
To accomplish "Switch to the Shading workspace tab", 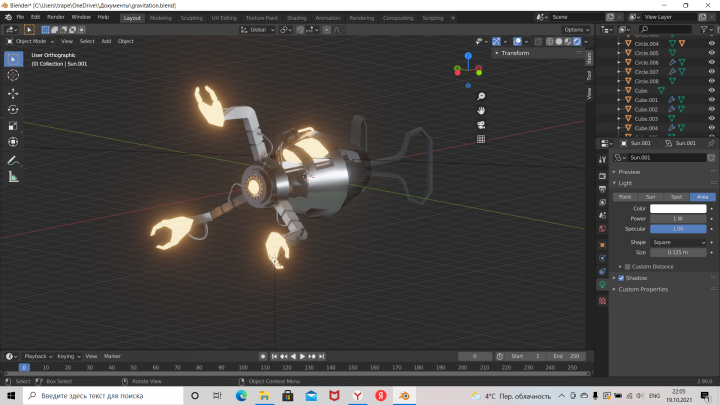I will 297,18.
